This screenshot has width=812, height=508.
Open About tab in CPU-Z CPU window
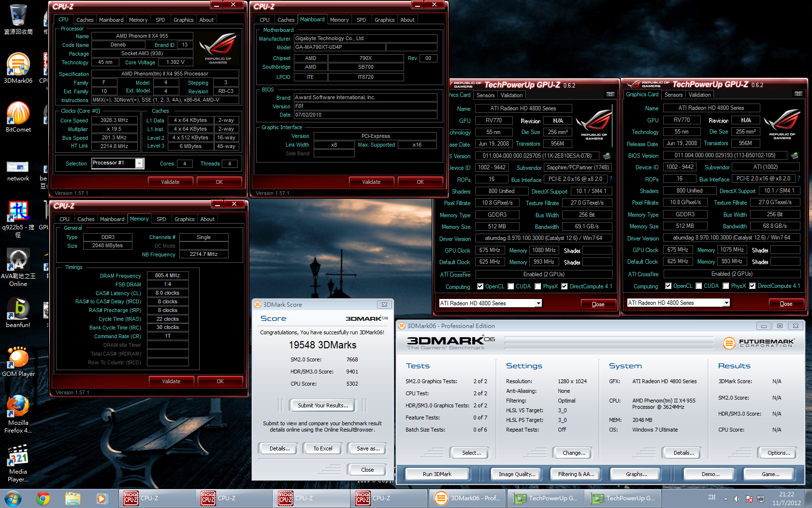tap(206, 20)
